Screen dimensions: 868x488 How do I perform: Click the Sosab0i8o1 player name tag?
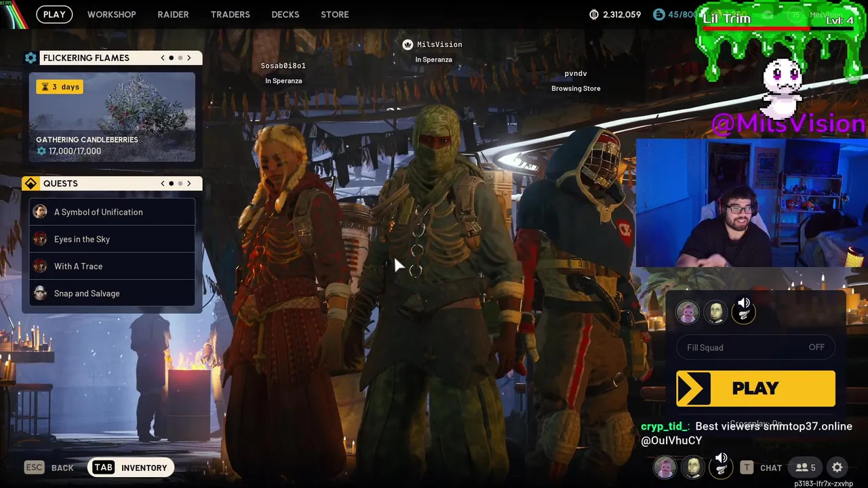(x=283, y=66)
